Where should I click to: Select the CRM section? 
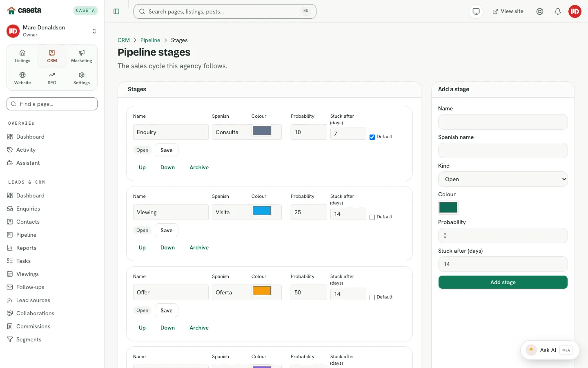click(52, 56)
